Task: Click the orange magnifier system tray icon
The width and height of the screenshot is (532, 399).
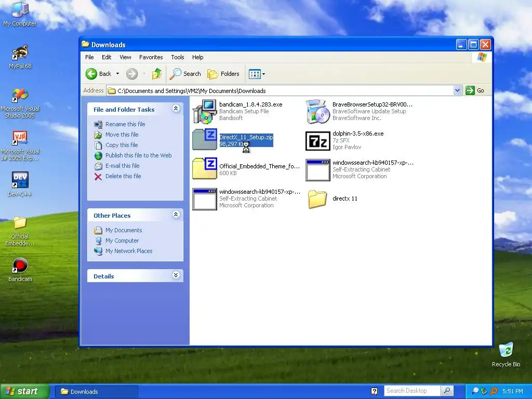Action: click(494, 391)
